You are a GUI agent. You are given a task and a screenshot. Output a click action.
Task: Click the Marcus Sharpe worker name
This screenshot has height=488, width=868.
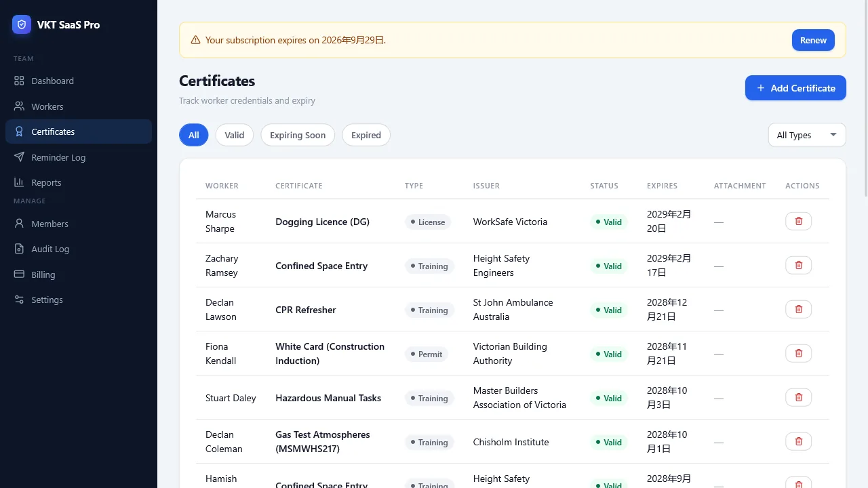pos(221,222)
